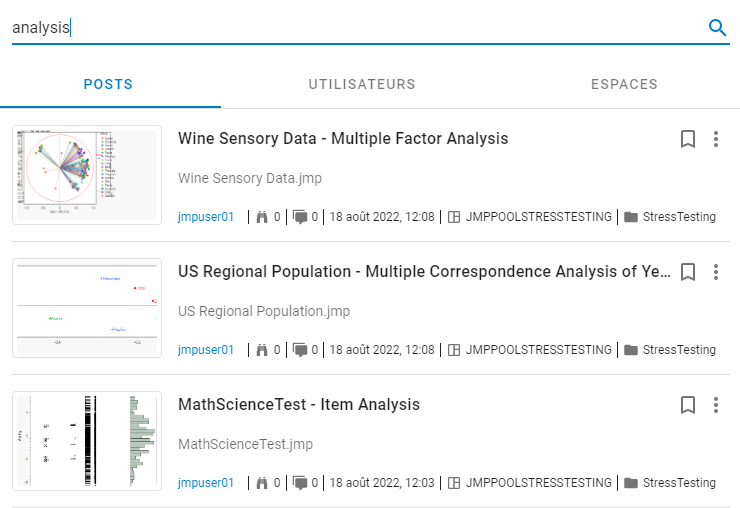Bookmark the US Regional Population post

click(x=688, y=272)
